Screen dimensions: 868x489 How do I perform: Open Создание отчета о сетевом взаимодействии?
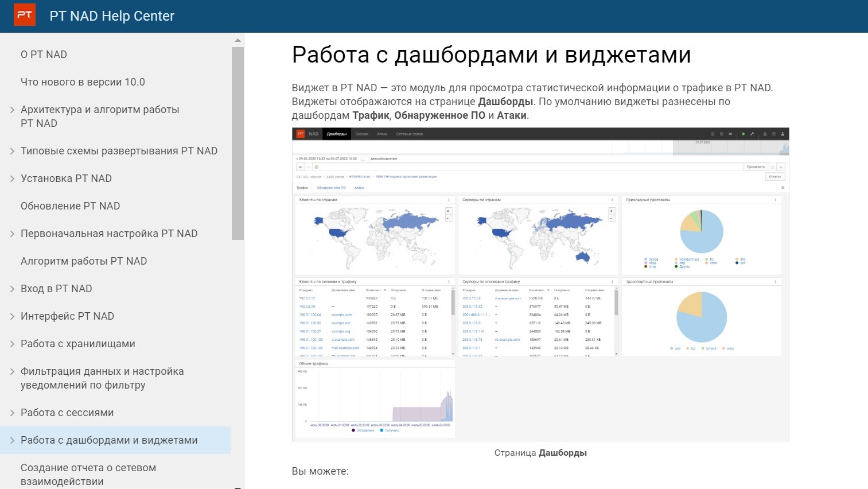click(x=88, y=474)
